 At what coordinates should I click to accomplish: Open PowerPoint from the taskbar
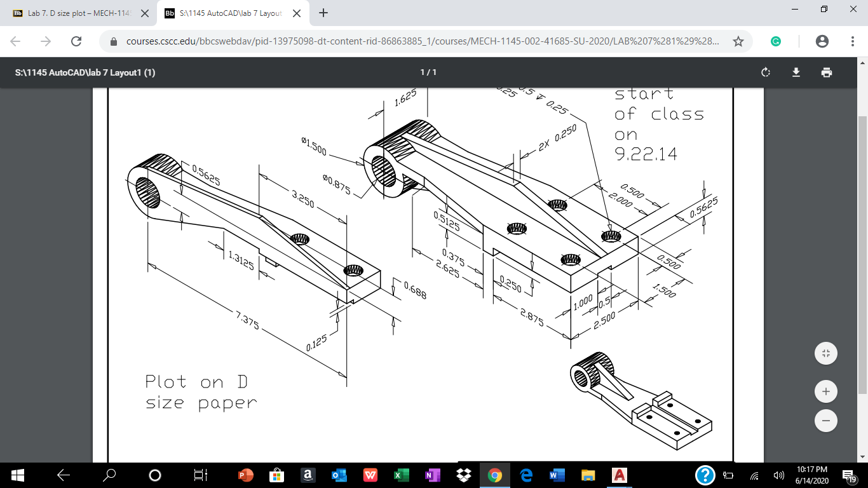pyautogui.click(x=245, y=475)
